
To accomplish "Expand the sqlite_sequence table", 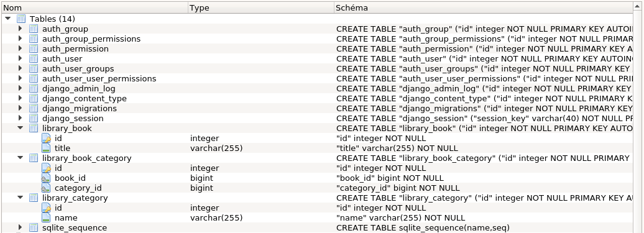I will (21, 227).
